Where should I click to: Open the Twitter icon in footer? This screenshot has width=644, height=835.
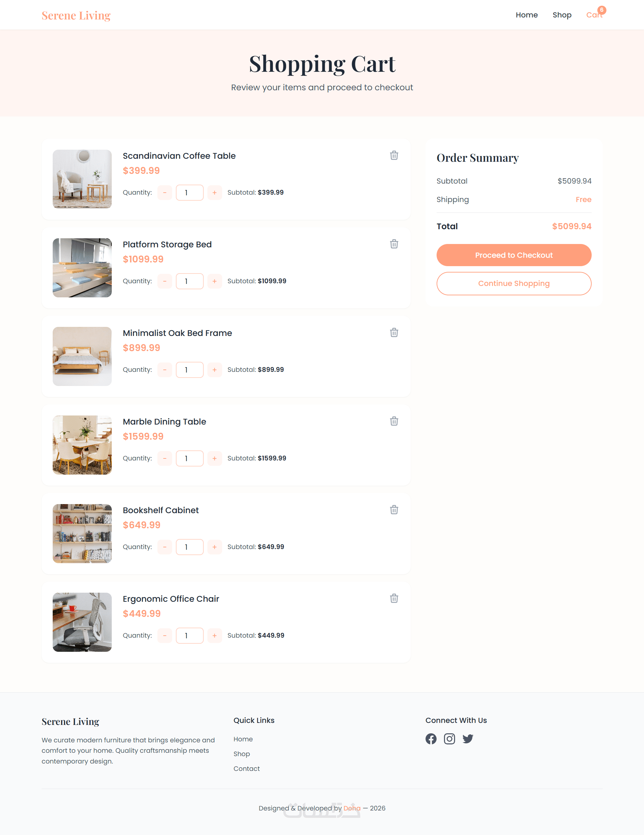pyautogui.click(x=468, y=739)
